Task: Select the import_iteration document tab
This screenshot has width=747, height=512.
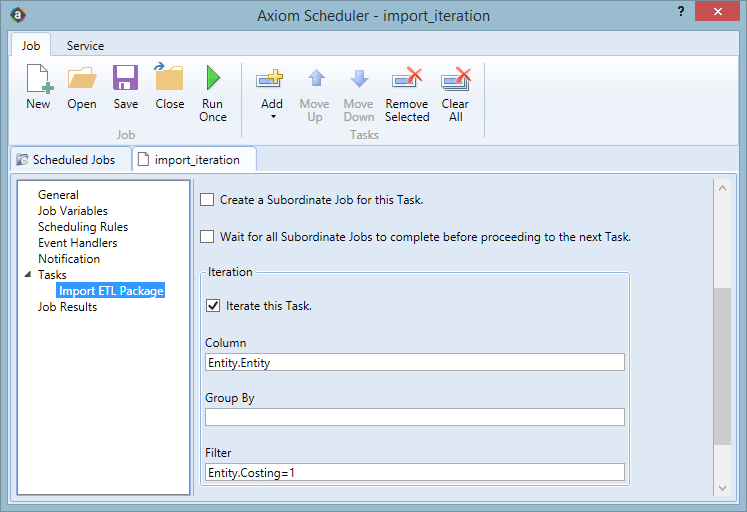Action: tap(195, 160)
